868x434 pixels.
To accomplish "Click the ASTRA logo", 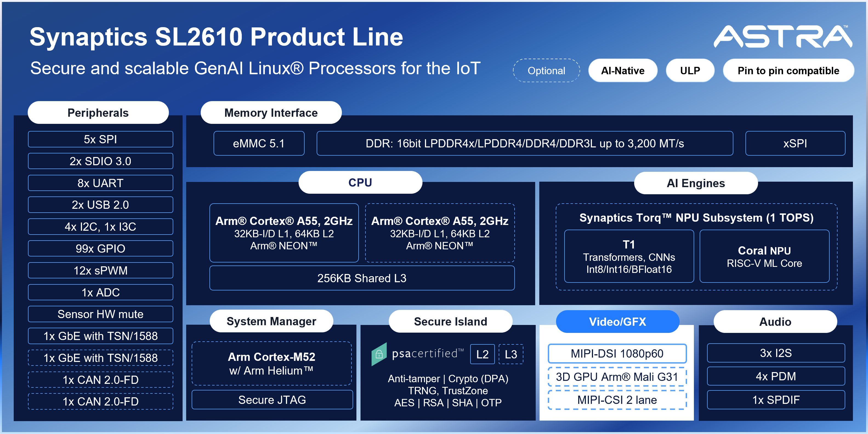I will click(x=782, y=36).
